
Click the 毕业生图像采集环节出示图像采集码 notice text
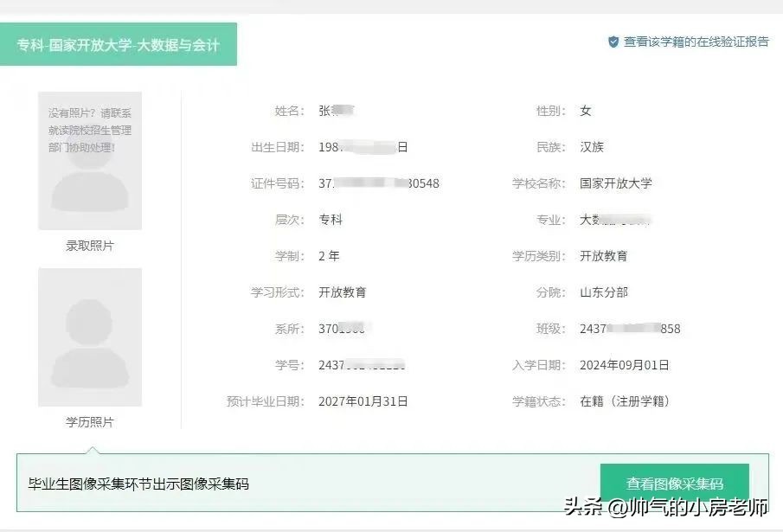click(x=138, y=484)
